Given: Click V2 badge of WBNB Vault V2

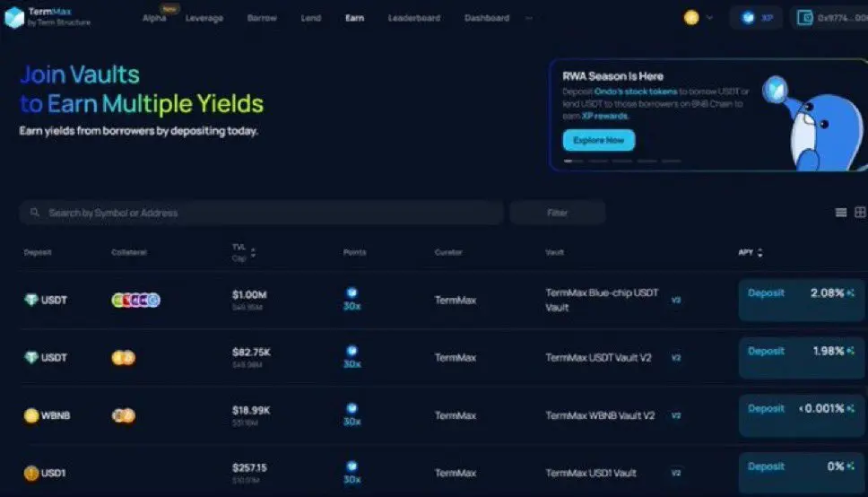Looking at the screenshot, I should pos(676,415).
